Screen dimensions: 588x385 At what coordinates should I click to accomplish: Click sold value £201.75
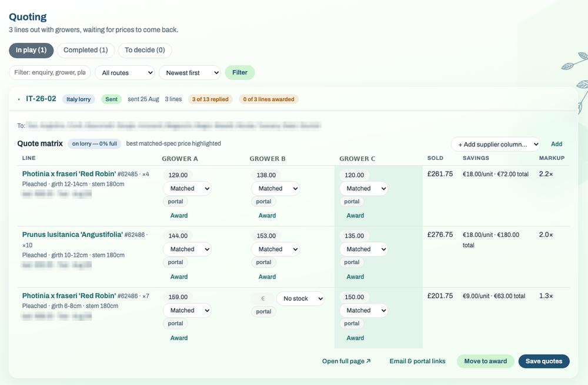pyautogui.click(x=440, y=296)
